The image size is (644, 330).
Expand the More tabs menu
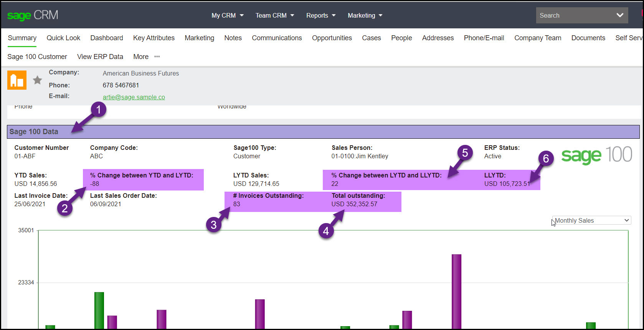pyautogui.click(x=141, y=57)
